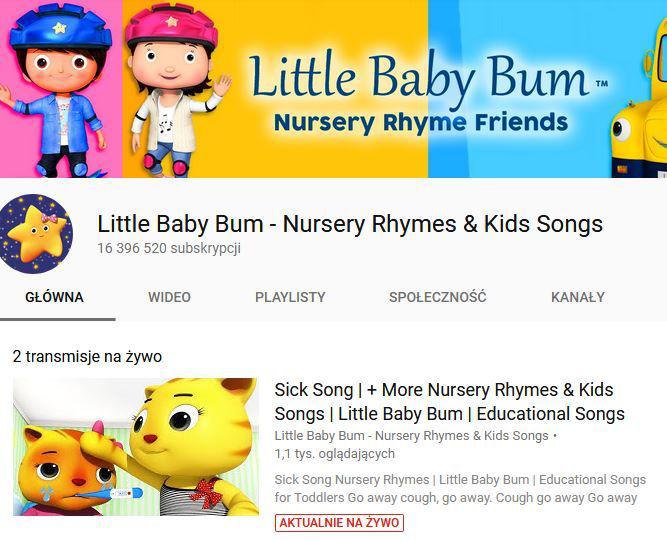This screenshot has width=667, height=540.
Task: Switch to the WIDEO tab
Action: [169, 297]
